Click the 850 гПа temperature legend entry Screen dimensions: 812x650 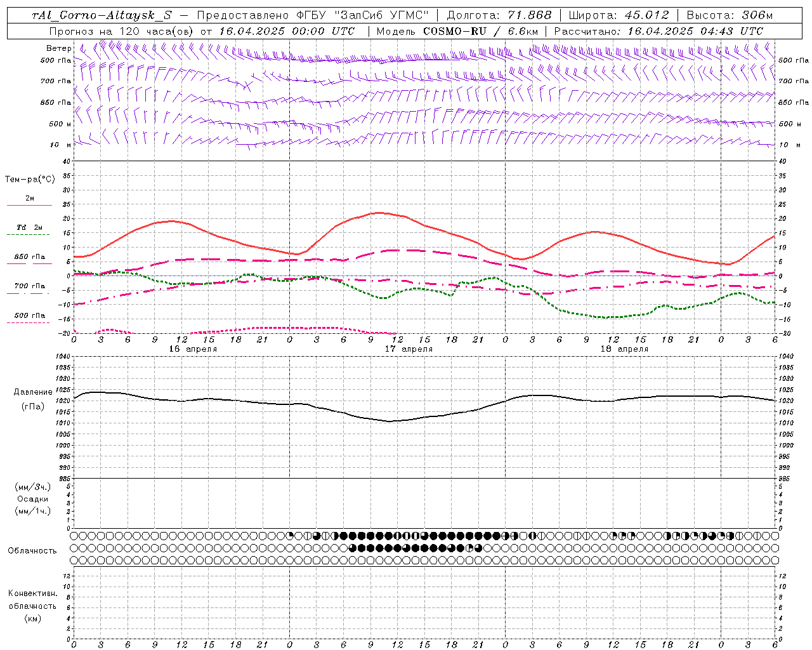(x=29, y=257)
